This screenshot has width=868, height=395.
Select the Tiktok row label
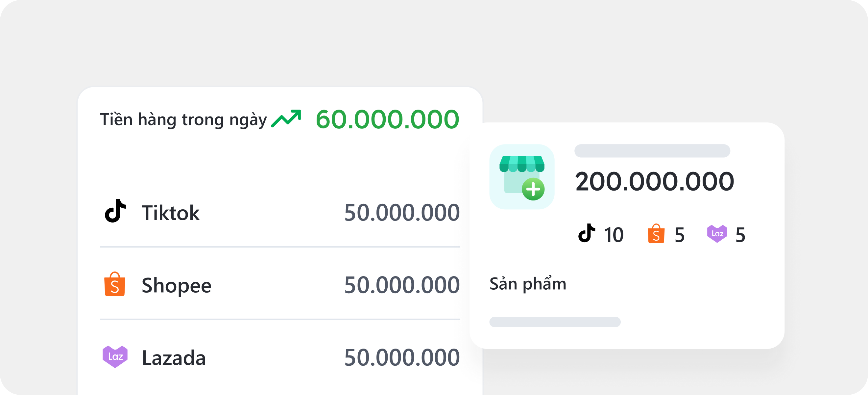coord(171,213)
